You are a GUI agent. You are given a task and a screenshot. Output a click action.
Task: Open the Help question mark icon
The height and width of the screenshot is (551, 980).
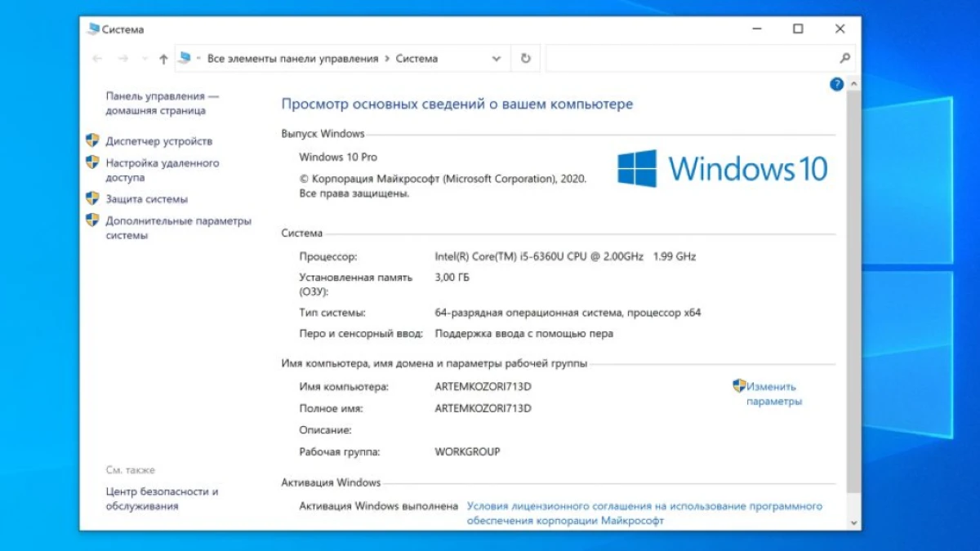836,84
